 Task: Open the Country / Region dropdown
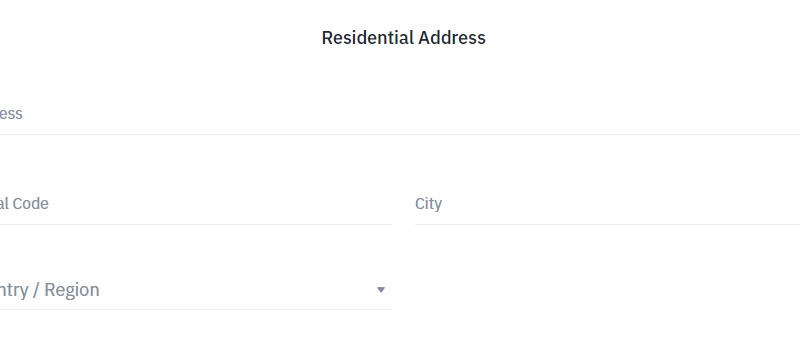tap(196, 290)
